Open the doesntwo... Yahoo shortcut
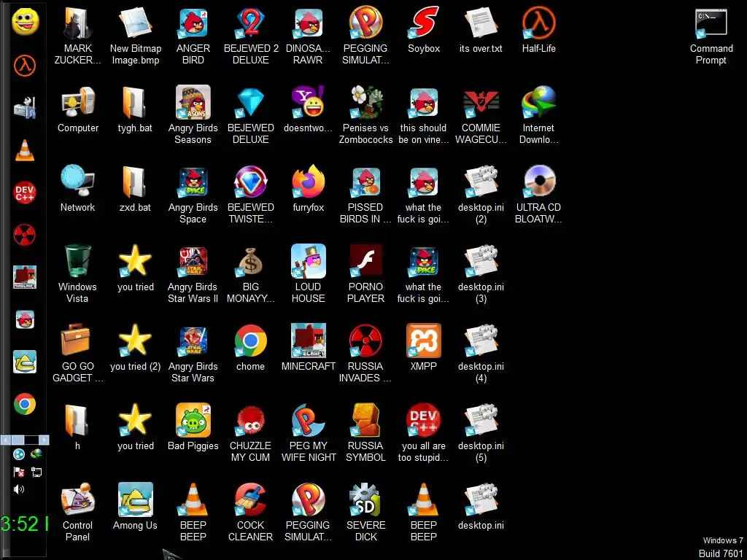 tap(309, 110)
